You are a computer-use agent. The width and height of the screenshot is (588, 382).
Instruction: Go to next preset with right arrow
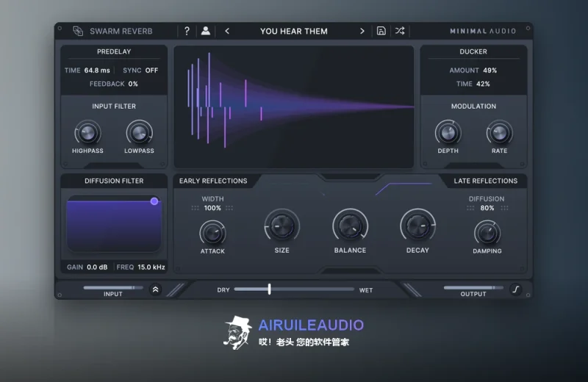click(x=362, y=31)
